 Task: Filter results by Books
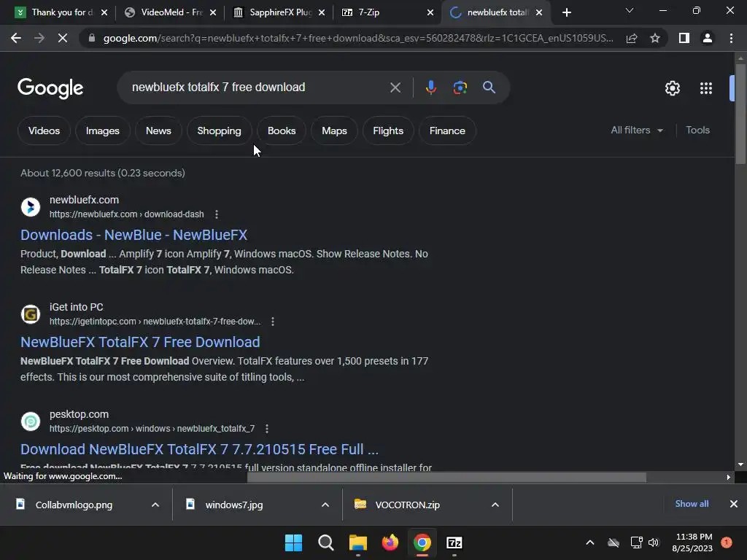click(282, 131)
